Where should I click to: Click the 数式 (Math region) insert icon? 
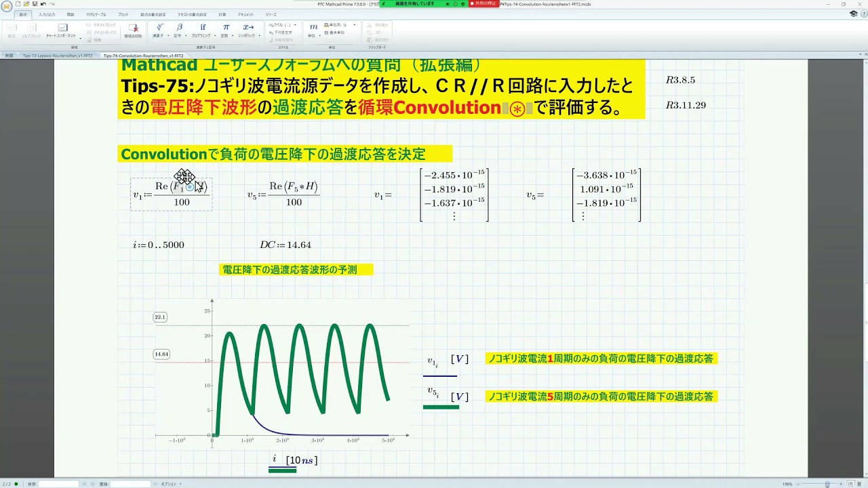coord(12,30)
